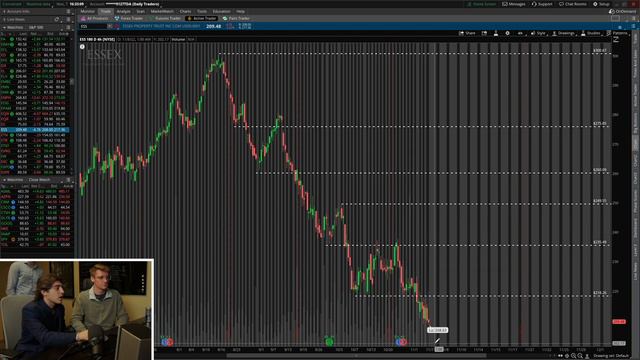Select the highlighted ESS watchlist row
The height and width of the screenshot is (360, 640).
tap(35, 130)
